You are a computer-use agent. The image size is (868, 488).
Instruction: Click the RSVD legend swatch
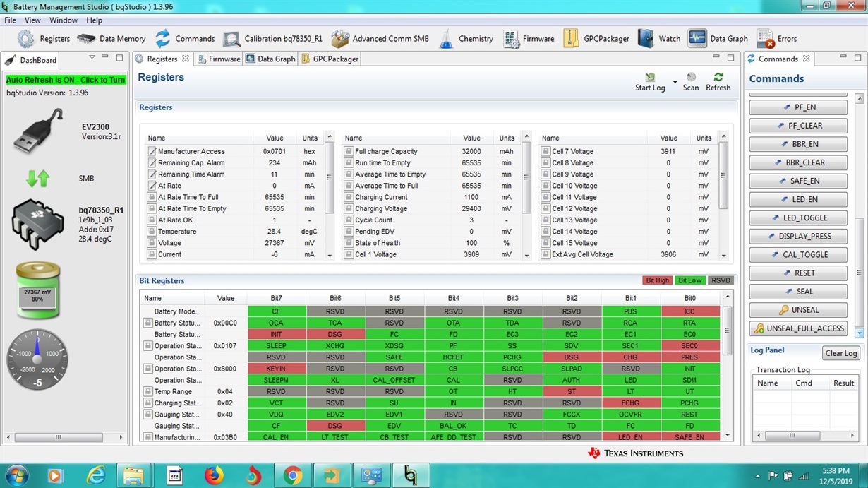click(x=721, y=280)
